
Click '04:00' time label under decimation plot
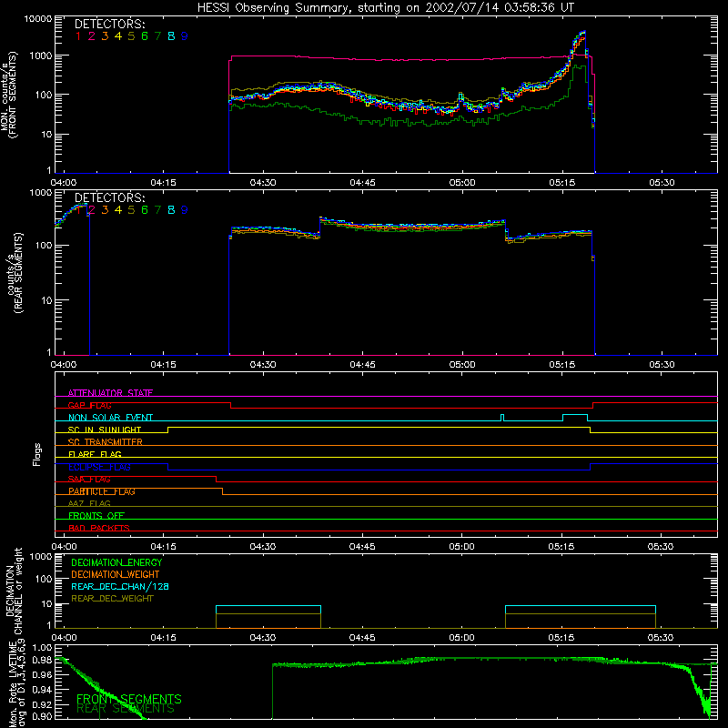(x=64, y=638)
